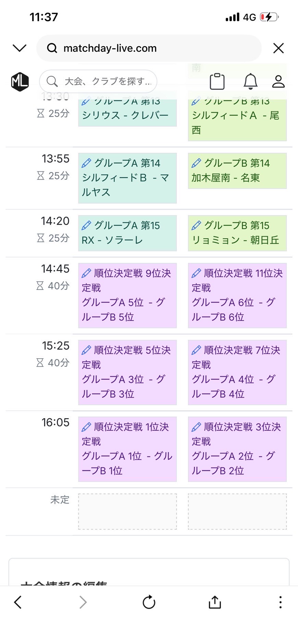Tap the browser reload icon

[x=149, y=602]
